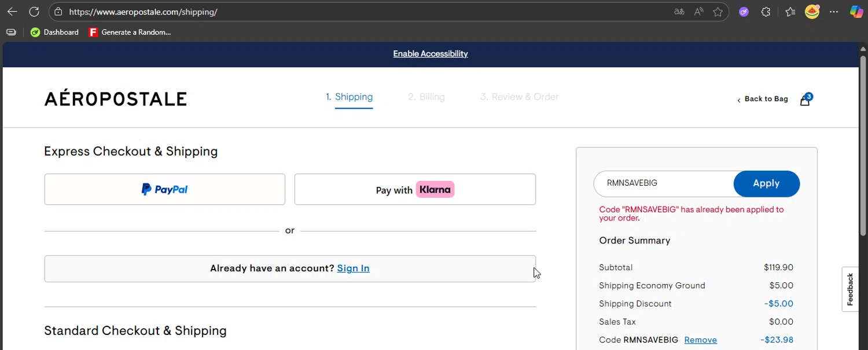Click the Sign In link

click(353, 268)
